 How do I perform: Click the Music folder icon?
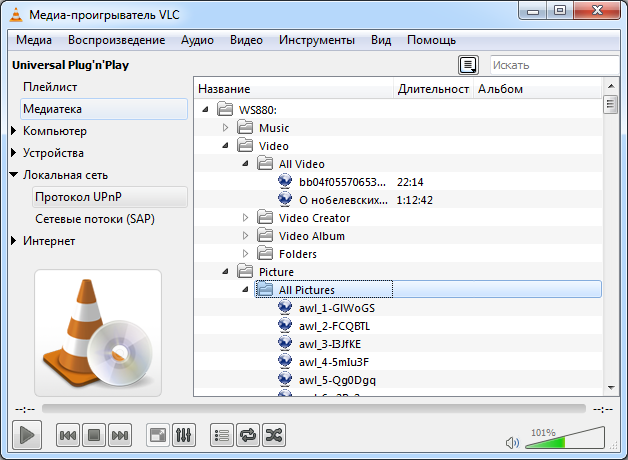(245, 127)
